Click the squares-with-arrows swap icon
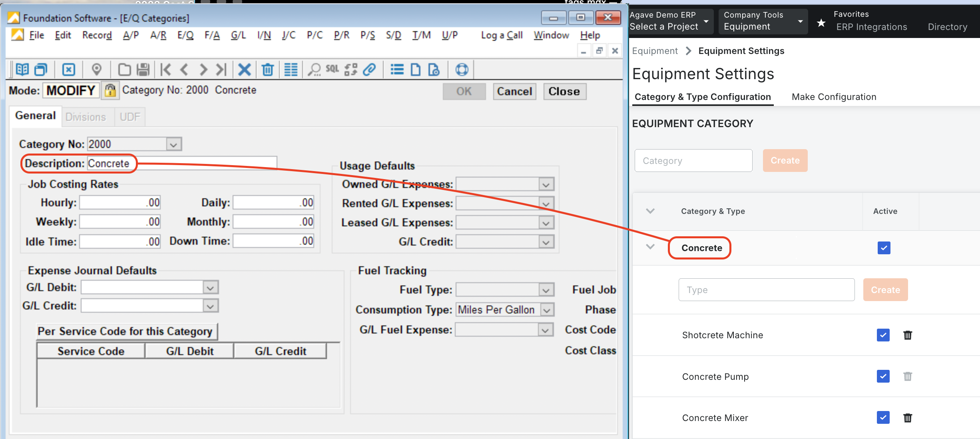The height and width of the screenshot is (439, 980). point(351,70)
